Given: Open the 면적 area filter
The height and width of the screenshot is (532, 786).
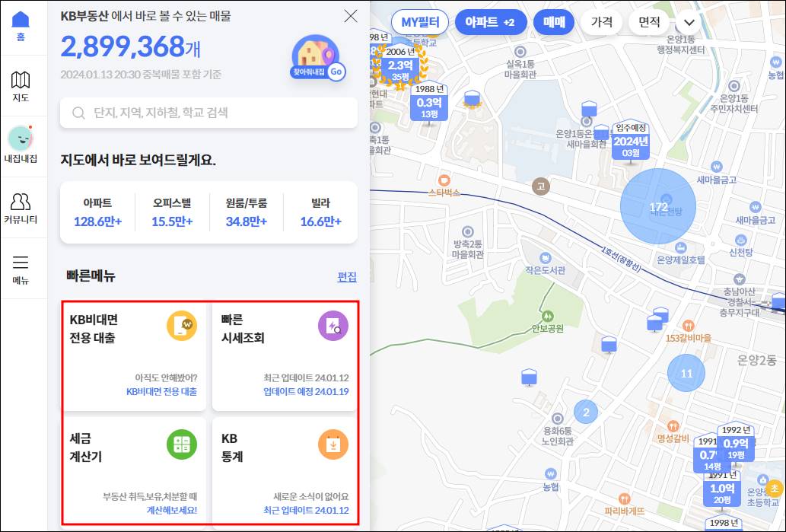Looking at the screenshot, I should [649, 23].
